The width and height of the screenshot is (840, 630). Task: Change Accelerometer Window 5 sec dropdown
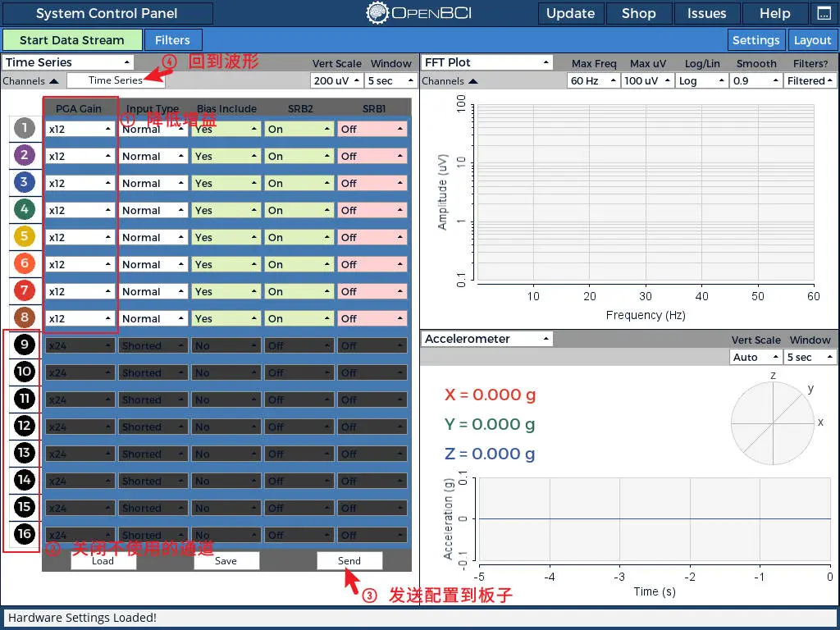810,358
